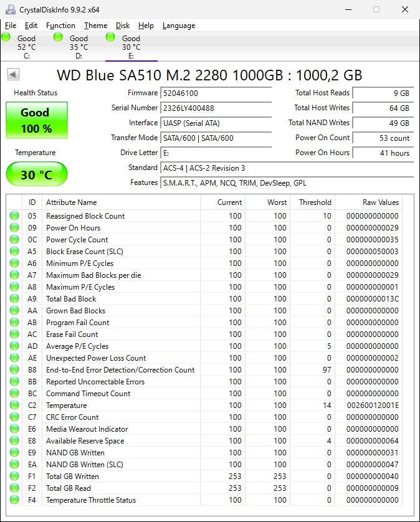Open the Disk menu
420x522 pixels.
123,26
